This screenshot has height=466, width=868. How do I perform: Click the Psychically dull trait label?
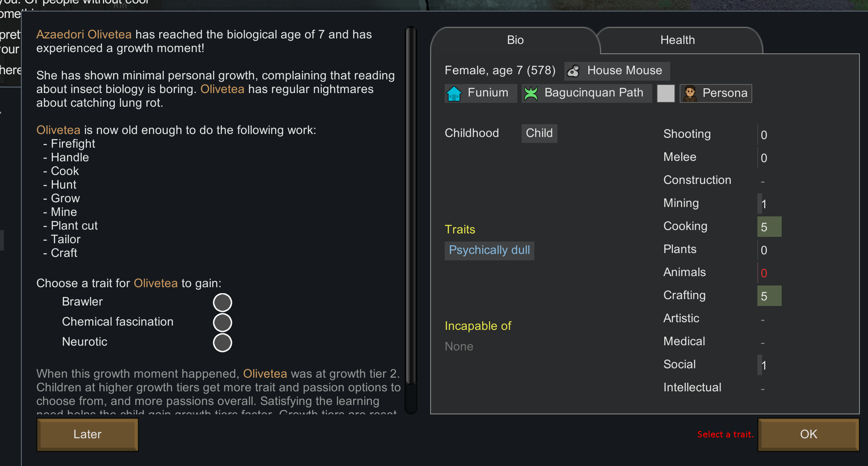[x=489, y=250]
